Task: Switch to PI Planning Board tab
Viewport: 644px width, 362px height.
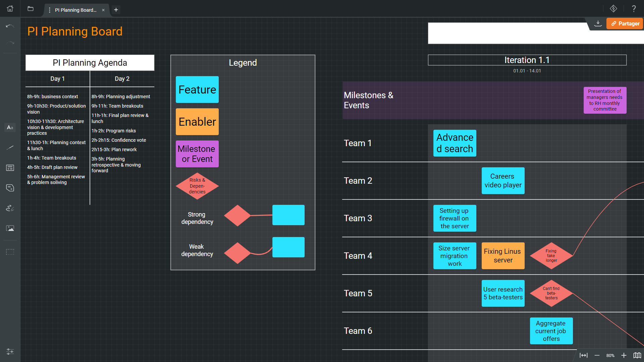Action: (75, 10)
